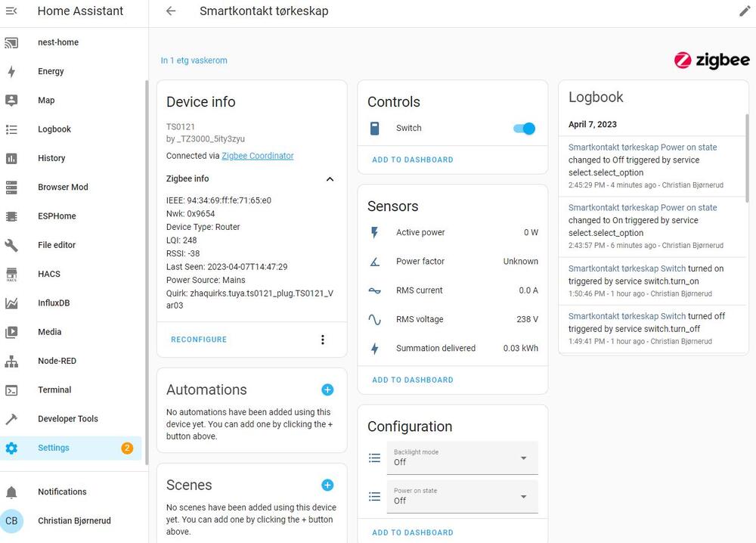Add a new scene with the plus icon
This screenshot has height=543, width=756.
pyautogui.click(x=327, y=486)
